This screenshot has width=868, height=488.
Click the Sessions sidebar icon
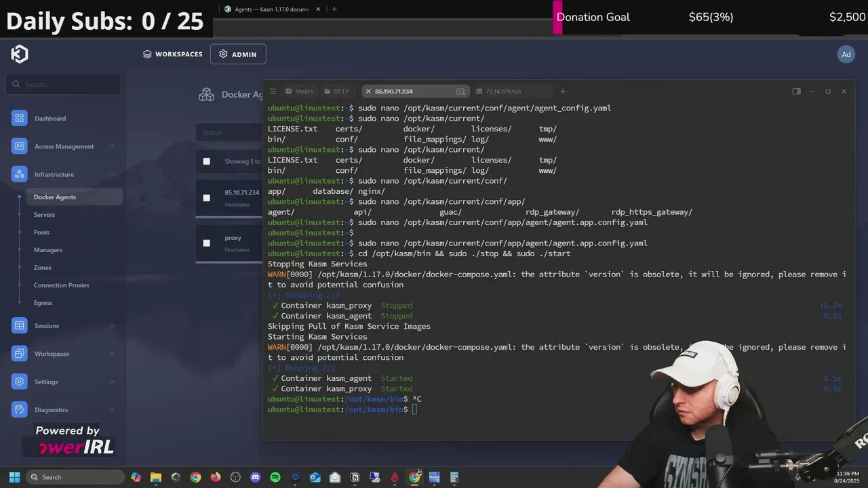pyautogui.click(x=19, y=326)
